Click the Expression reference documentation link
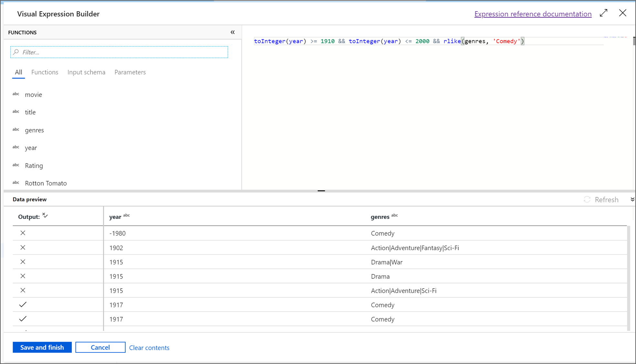 [532, 14]
